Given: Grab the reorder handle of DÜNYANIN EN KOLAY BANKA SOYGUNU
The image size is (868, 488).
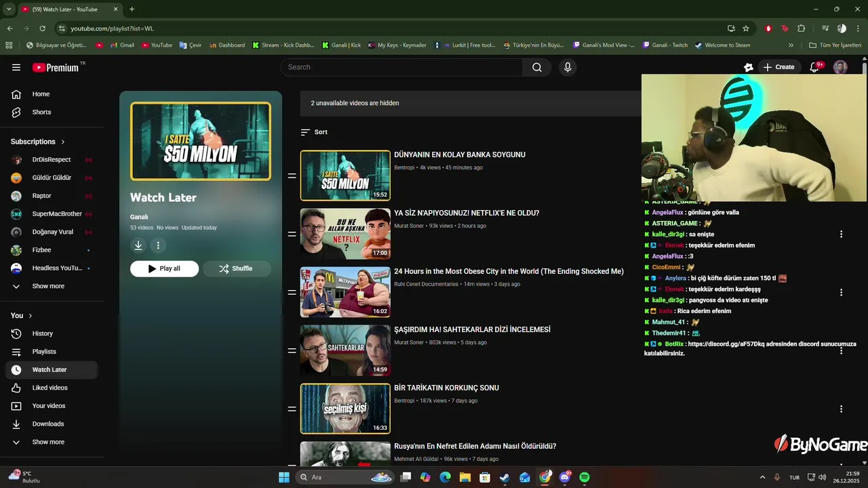Looking at the screenshot, I should click(292, 176).
